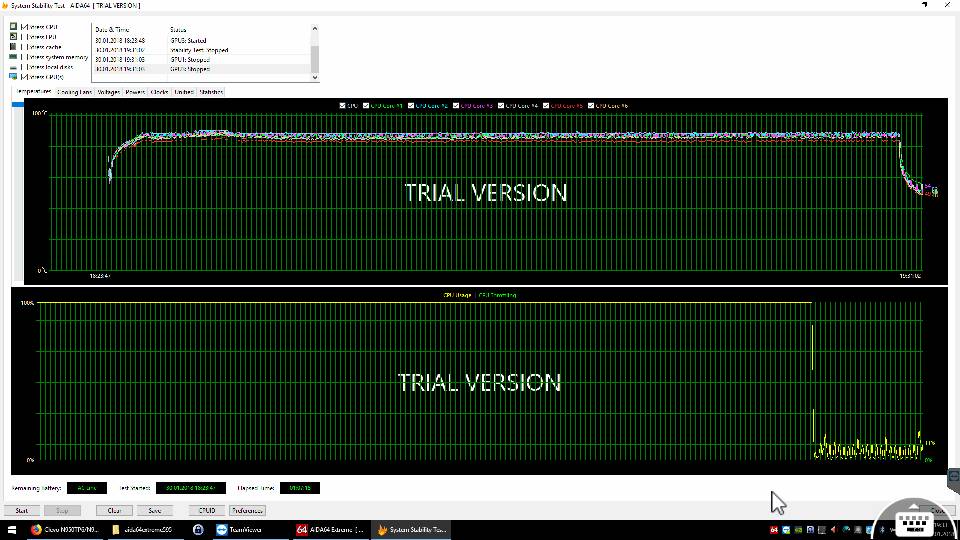Toggle the Stress cache checkbox

click(x=24, y=47)
